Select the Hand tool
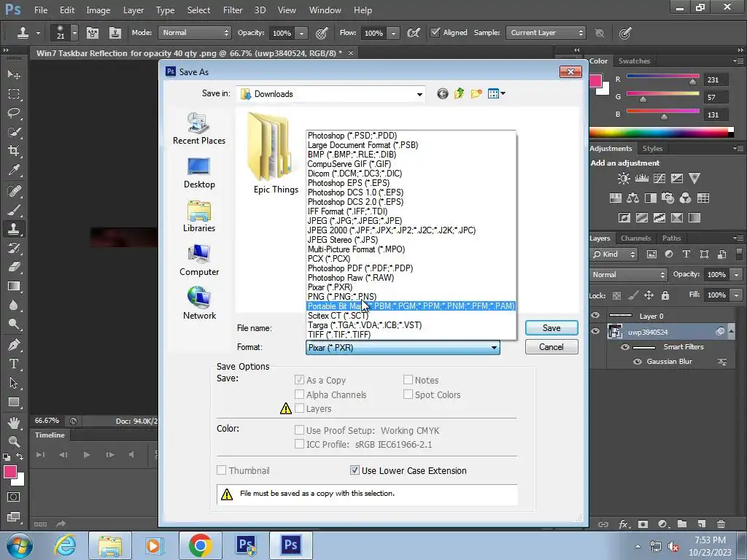 [14, 422]
